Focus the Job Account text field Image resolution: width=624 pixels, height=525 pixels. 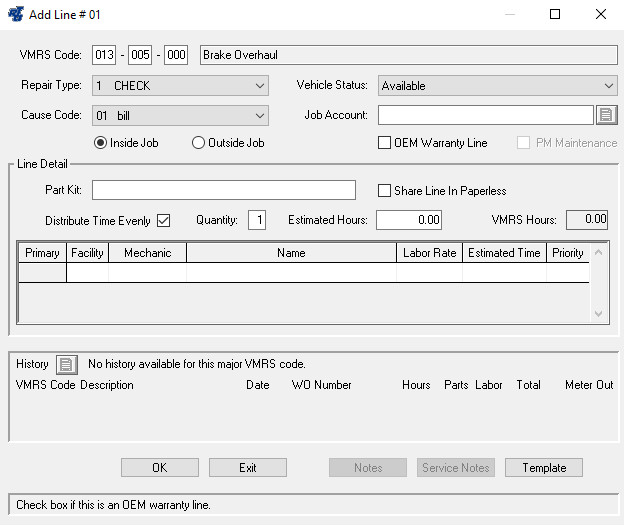click(486, 115)
